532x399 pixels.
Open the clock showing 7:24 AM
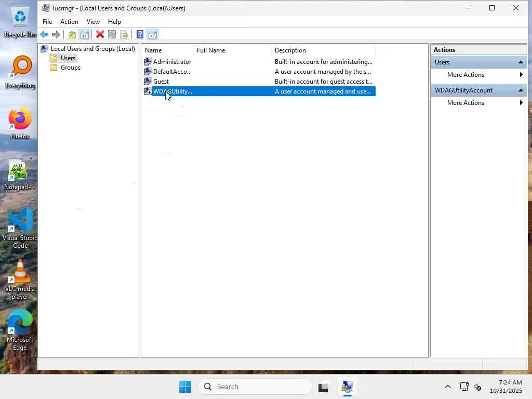[506, 387]
